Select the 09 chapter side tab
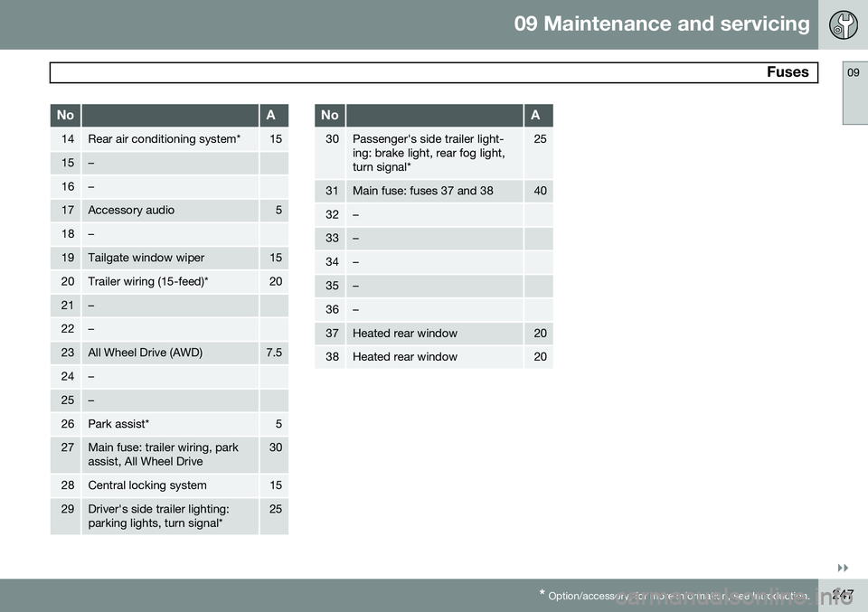 [855, 93]
